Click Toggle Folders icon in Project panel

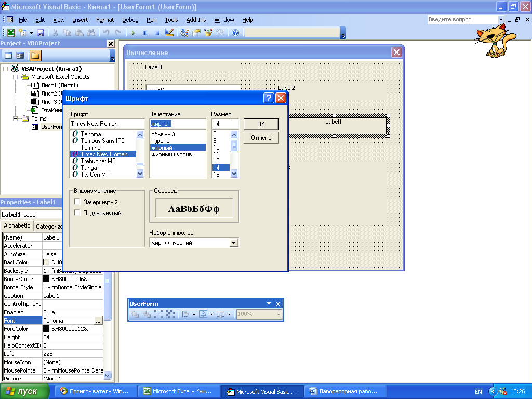pyautogui.click(x=35, y=55)
